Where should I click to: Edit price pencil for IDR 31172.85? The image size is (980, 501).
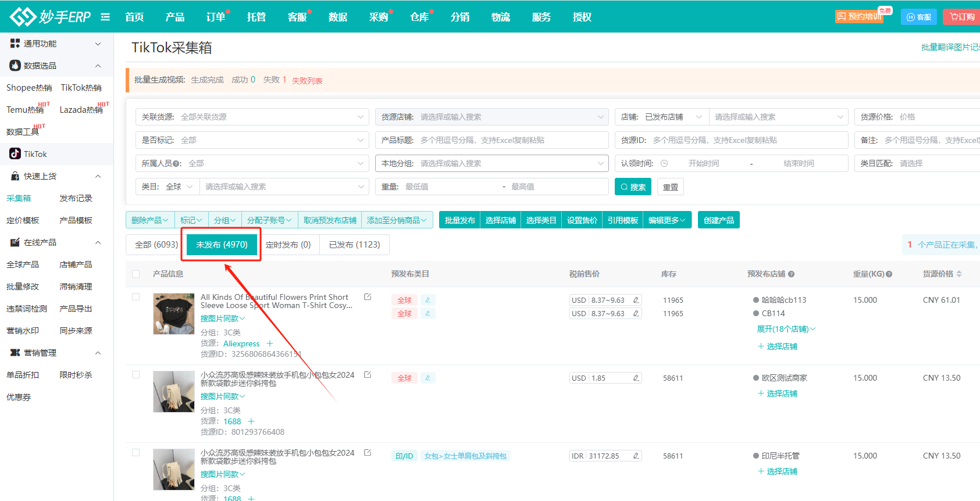click(636, 456)
